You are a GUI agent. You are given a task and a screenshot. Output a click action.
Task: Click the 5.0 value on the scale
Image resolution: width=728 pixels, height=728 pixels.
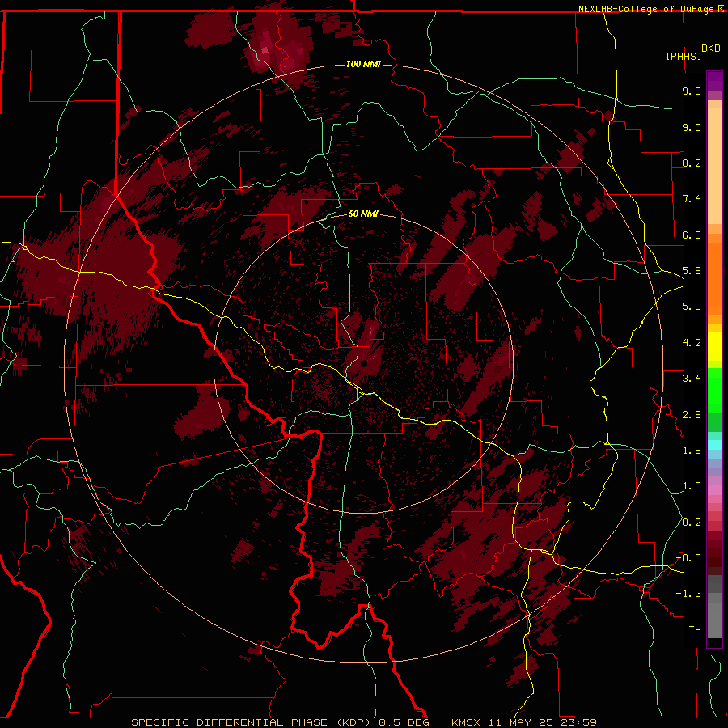click(x=692, y=307)
